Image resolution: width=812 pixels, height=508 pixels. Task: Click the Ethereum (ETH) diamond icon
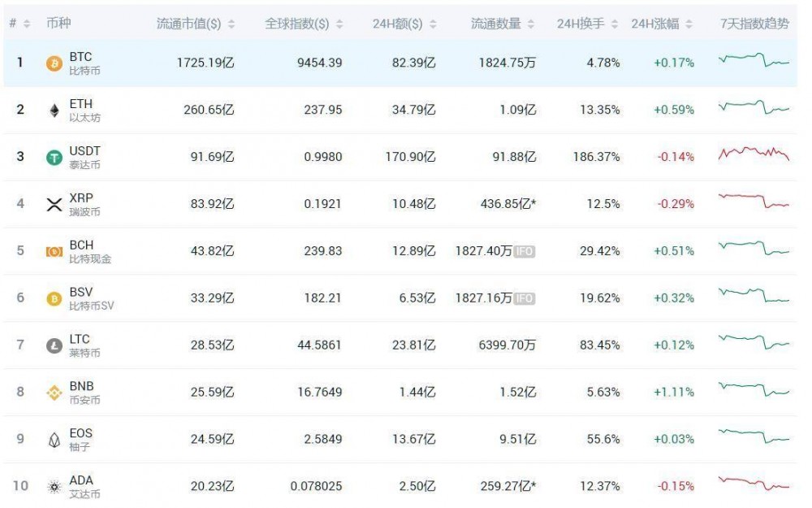pos(54,111)
